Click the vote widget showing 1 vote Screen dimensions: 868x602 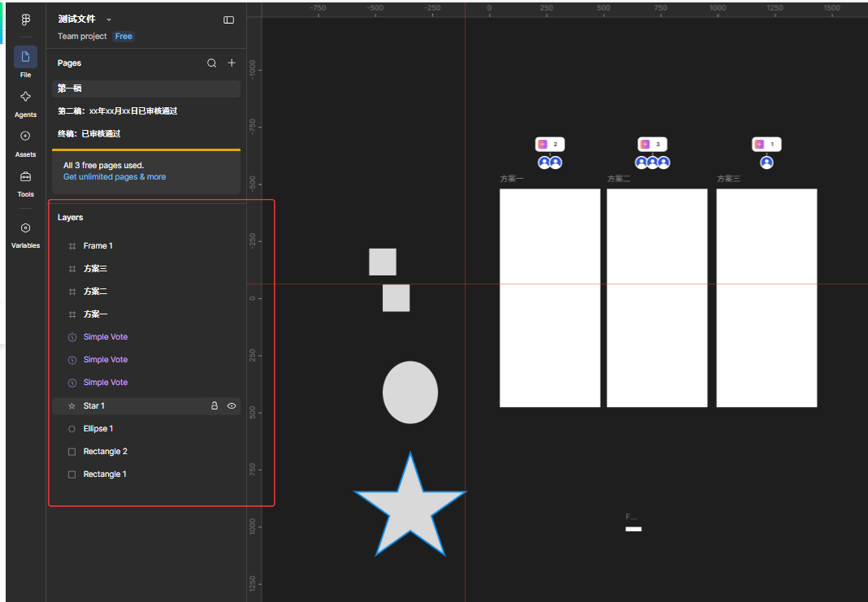coord(766,145)
